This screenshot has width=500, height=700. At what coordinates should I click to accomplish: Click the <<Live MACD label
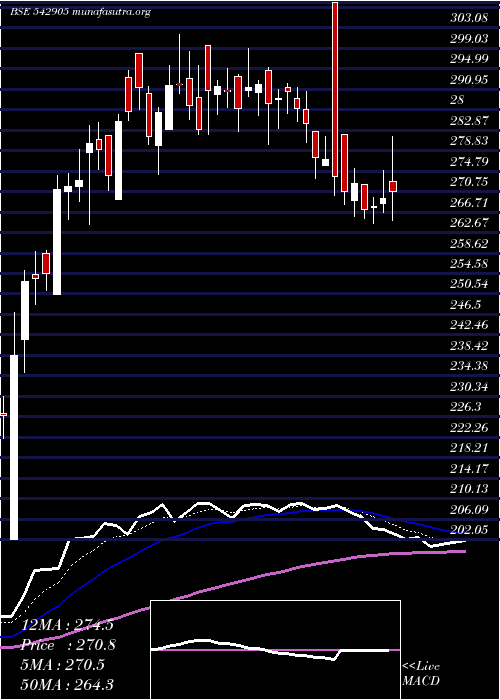[421, 674]
